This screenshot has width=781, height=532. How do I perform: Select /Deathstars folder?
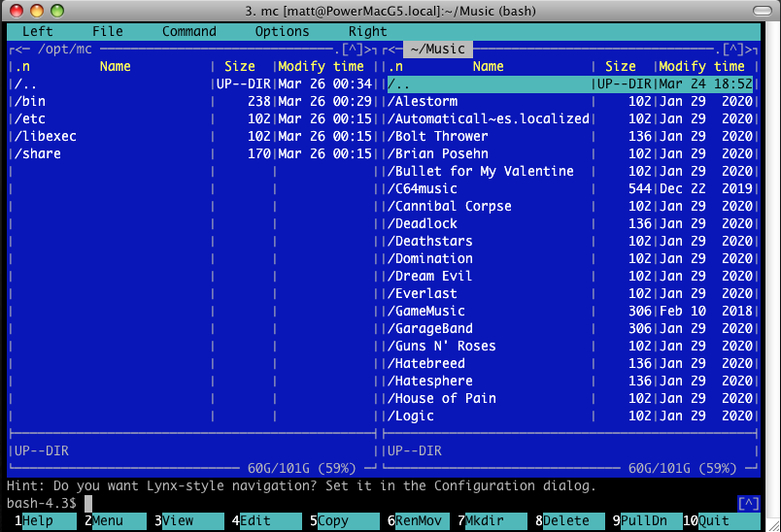[570, 241]
